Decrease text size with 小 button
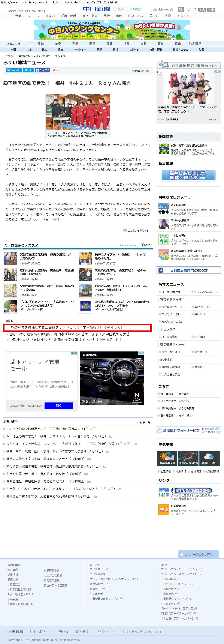This screenshot has width=224, height=644. point(211,9)
